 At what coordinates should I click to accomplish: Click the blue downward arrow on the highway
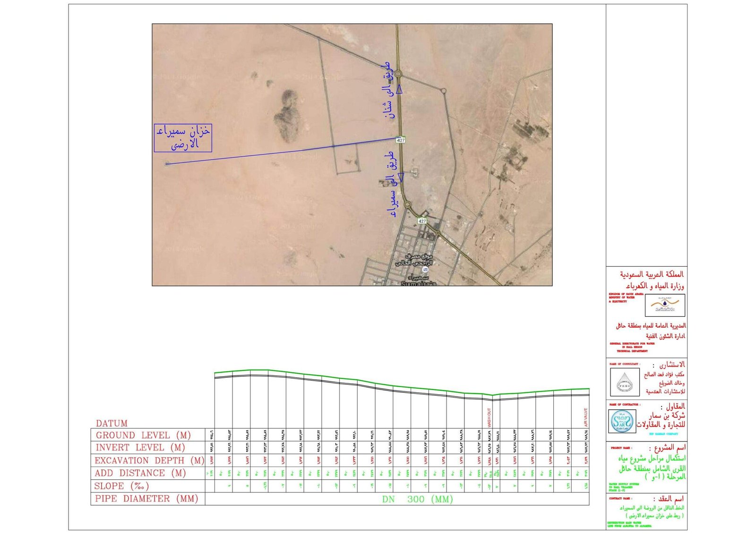401,177
